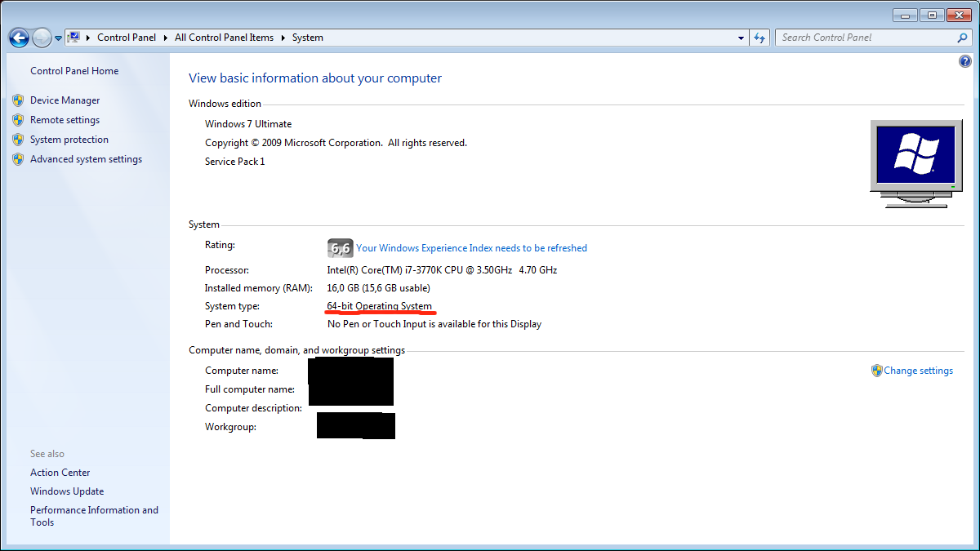980x551 pixels.
Task: Click Change settings link
Action: [919, 371]
